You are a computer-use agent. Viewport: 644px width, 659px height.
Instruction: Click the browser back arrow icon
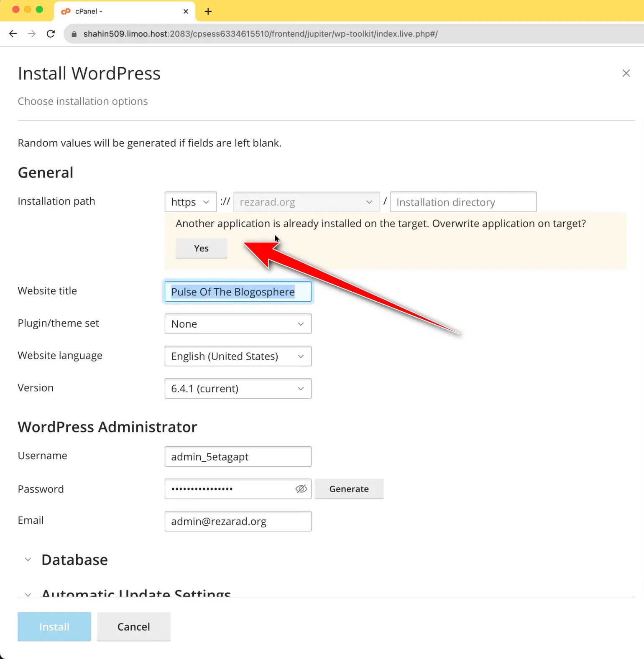13,34
